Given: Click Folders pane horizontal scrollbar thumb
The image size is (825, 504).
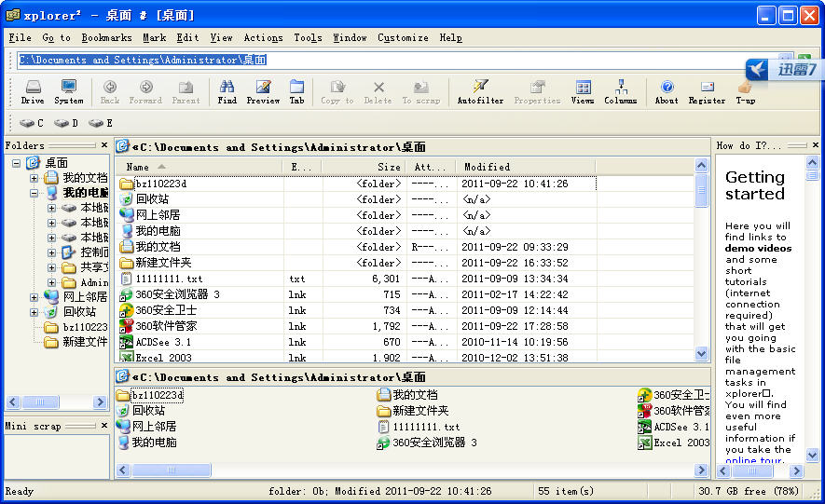Looking at the screenshot, I should pos(40,402).
